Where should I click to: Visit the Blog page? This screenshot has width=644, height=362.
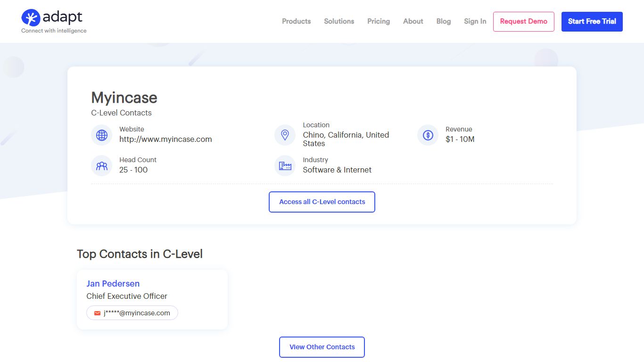[x=444, y=21]
